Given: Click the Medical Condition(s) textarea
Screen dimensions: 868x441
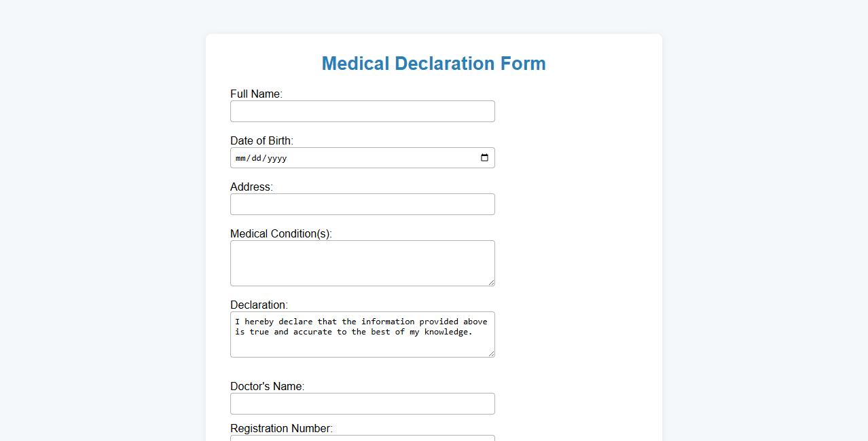Looking at the screenshot, I should (x=362, y=263).
